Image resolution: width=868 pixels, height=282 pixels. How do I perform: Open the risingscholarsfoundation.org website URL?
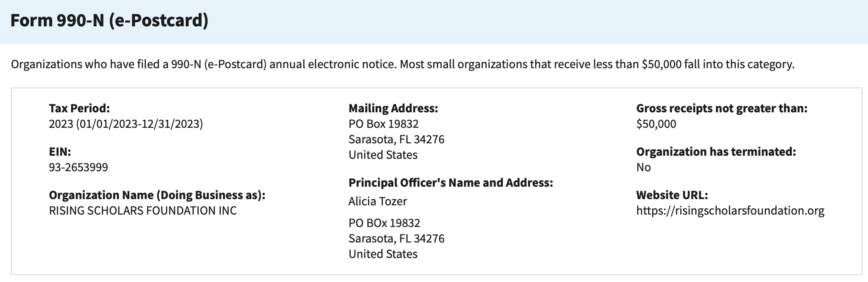tap(730, 211)
